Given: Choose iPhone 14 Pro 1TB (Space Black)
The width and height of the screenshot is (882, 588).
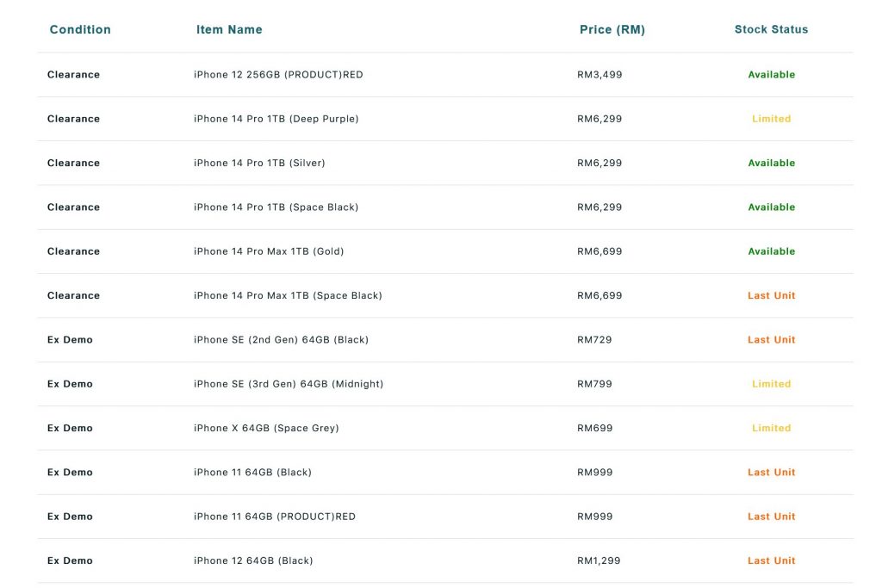Looking at the screenshot, I should pyautogui.click(x=276, y=207).
